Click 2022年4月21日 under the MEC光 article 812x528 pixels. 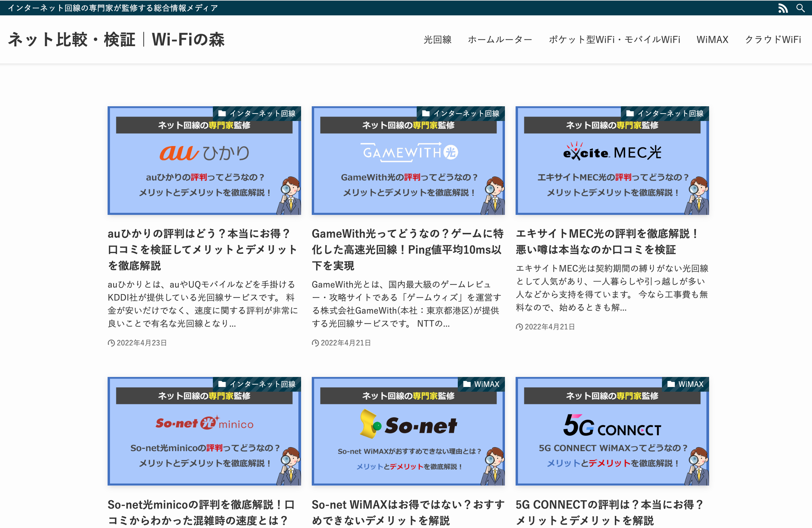click(x=546, y=326)
